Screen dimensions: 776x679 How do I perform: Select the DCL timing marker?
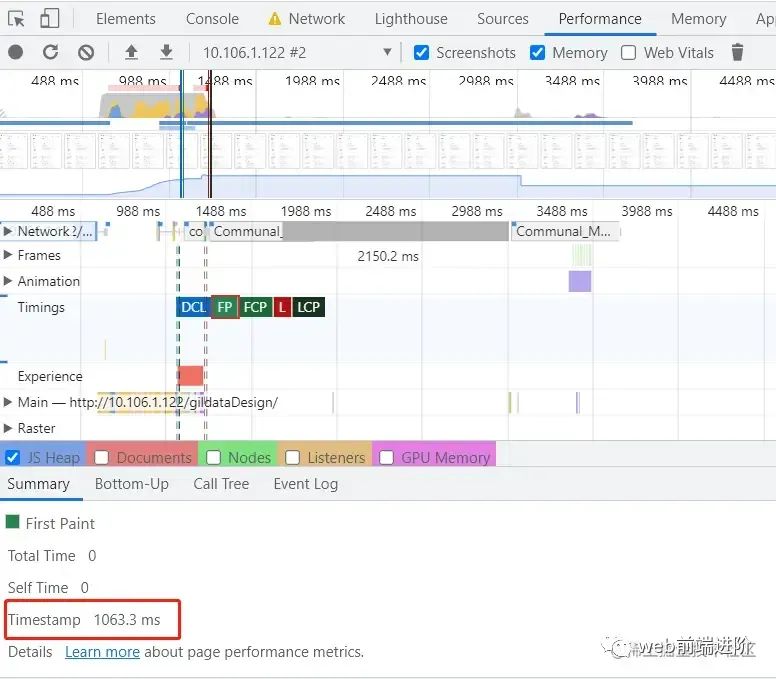[x=194, y=307]
